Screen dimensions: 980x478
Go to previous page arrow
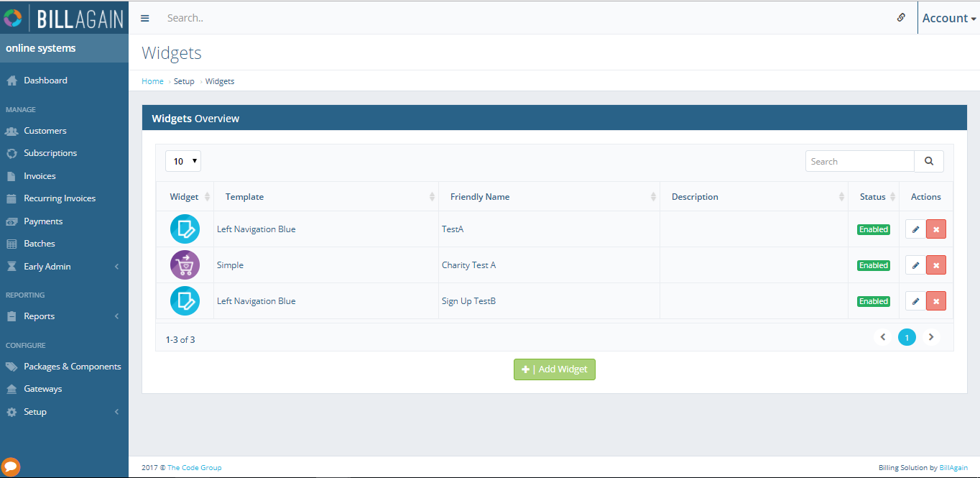click(x=884, y=337)
